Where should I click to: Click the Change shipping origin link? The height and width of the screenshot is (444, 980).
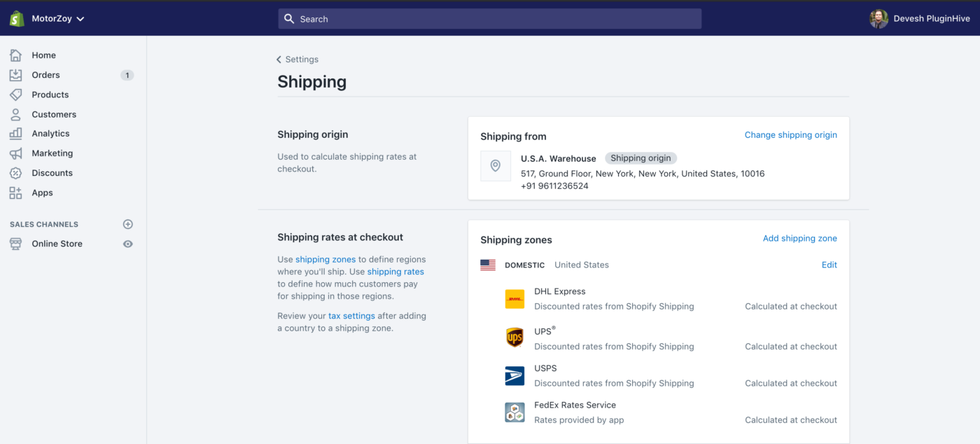(790, 134)
